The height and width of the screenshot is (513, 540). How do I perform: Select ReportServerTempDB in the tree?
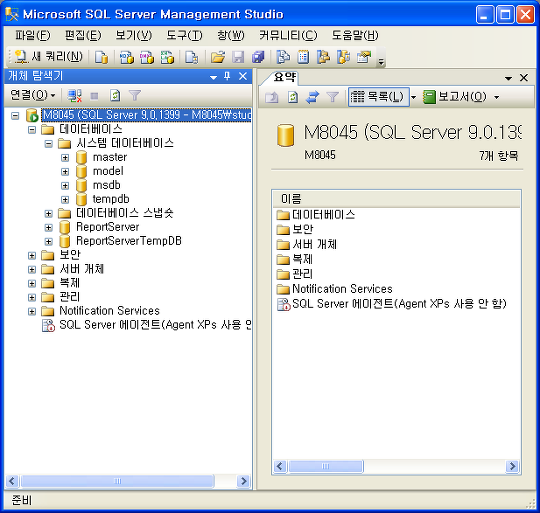[128, 241]
